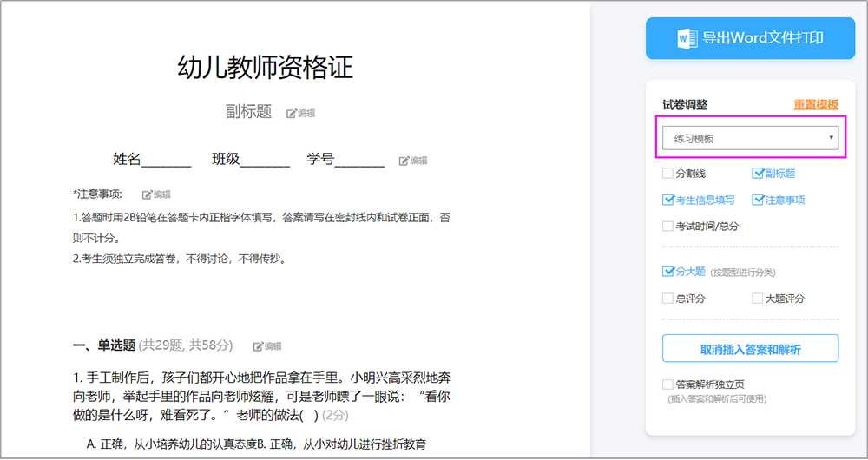Click the 副标题 subtitle text

[x=248, y=112]
